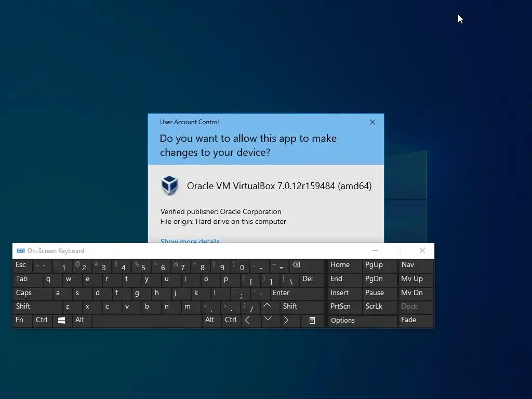Close the User Account Control dialog
Screen dimensions: 532x399
pyautogui.click(x=372, y=122)
